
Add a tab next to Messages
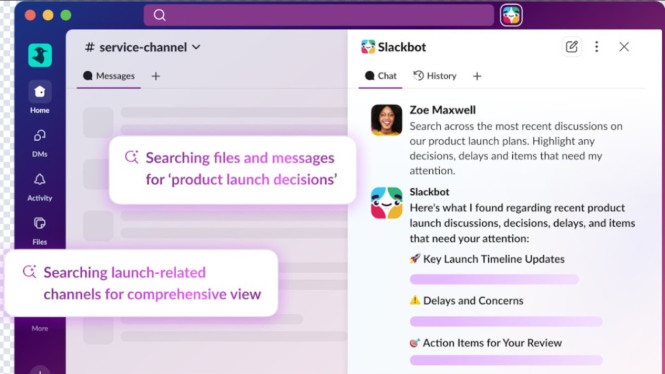click(156, 76)
